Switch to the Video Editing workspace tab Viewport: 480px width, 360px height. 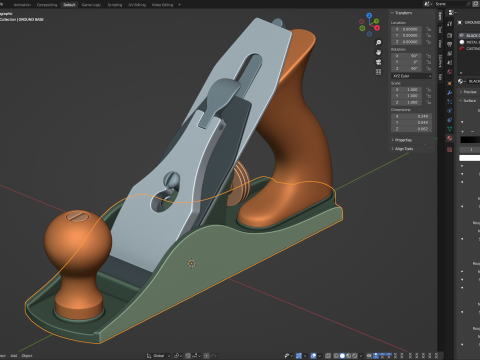(162, 5)
